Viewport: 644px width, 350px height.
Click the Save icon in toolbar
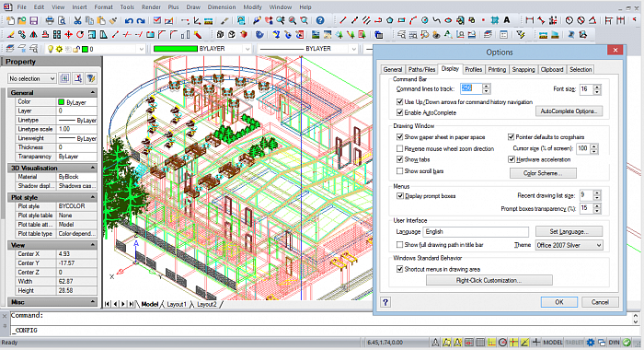click(x=34, y=20)
